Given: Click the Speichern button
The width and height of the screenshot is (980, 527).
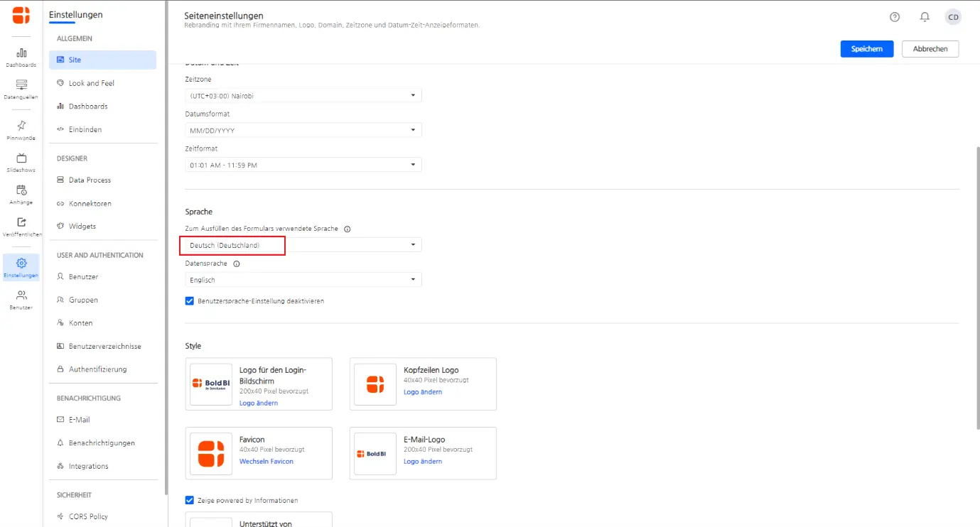Looking at the screenshot, I should (866, 49).
